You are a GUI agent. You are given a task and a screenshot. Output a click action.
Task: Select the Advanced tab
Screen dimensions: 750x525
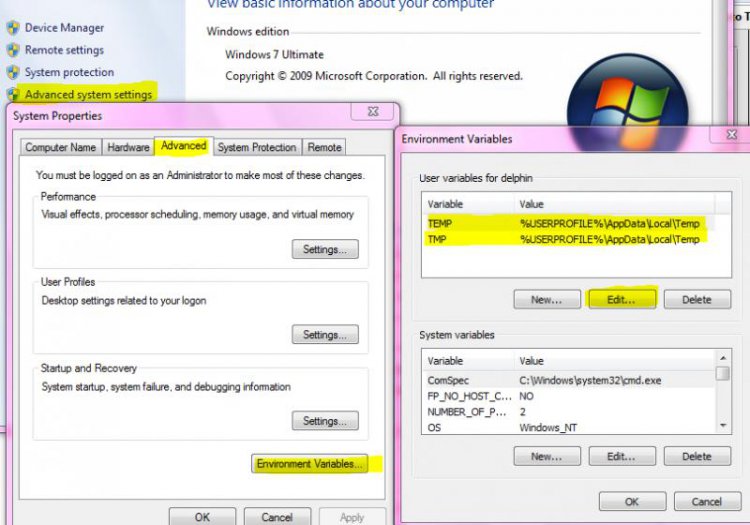pos(184,146)
